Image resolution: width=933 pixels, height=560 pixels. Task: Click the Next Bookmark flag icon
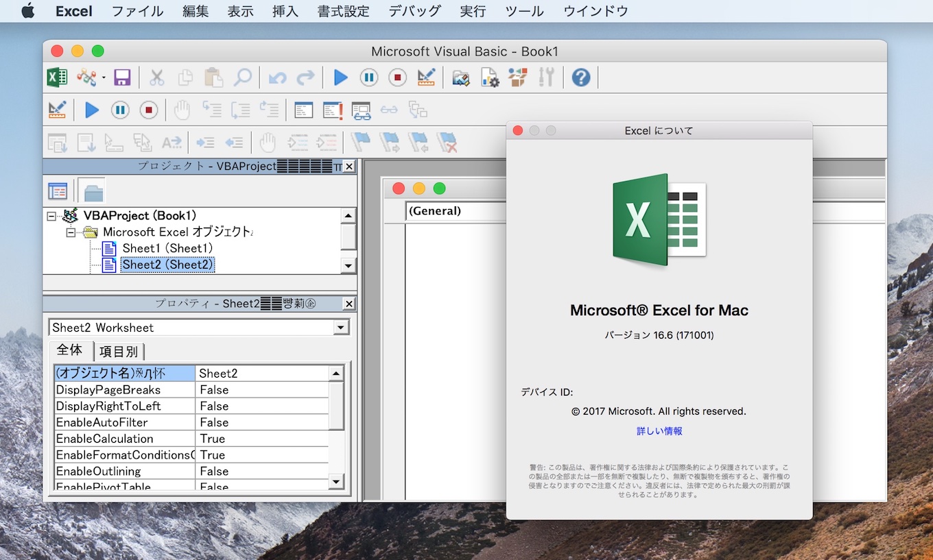click(x=389, y=142)
